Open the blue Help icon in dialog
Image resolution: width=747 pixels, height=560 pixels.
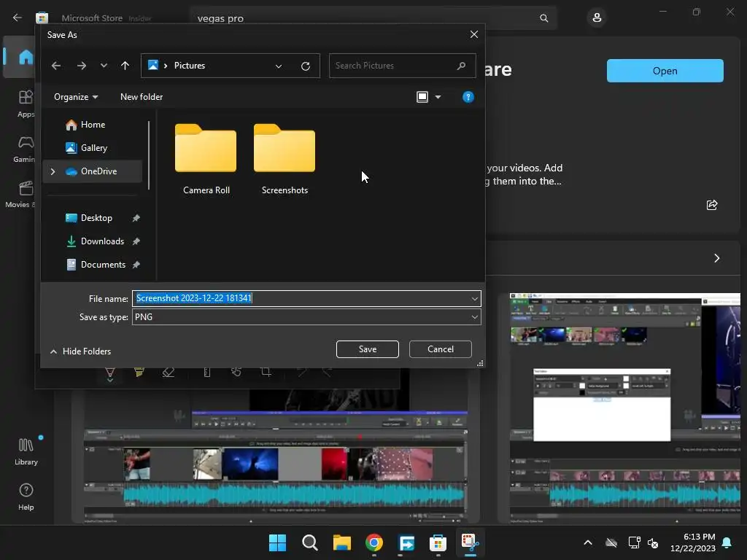coord(468,97)
